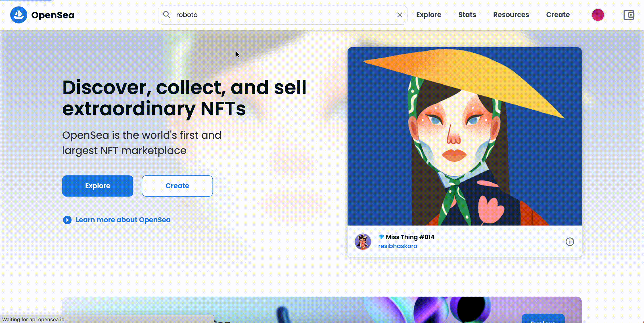The width and height of the screenshot is (644, 323).
Task: Click the Miss Thing #014 artwork image
Action: point(464,136)
